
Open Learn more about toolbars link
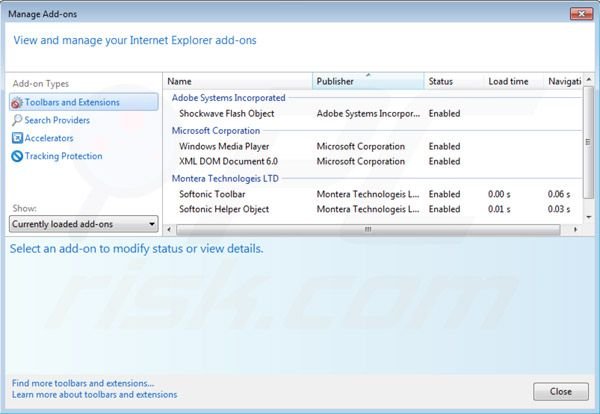tap(94, 395)
